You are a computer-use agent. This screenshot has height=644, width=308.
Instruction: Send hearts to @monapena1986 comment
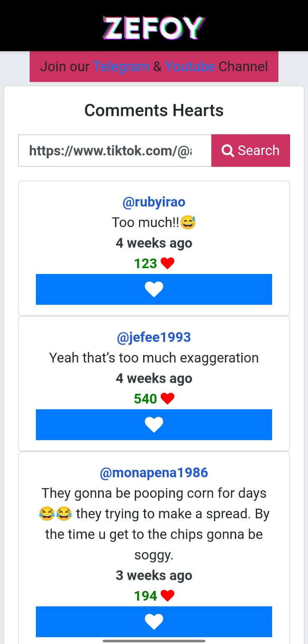154,621
